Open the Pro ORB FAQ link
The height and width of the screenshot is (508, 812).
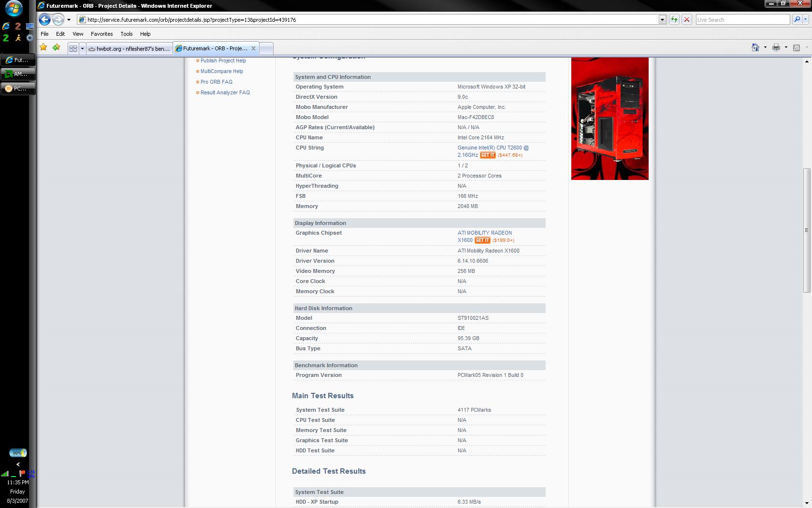click(217, 82)
